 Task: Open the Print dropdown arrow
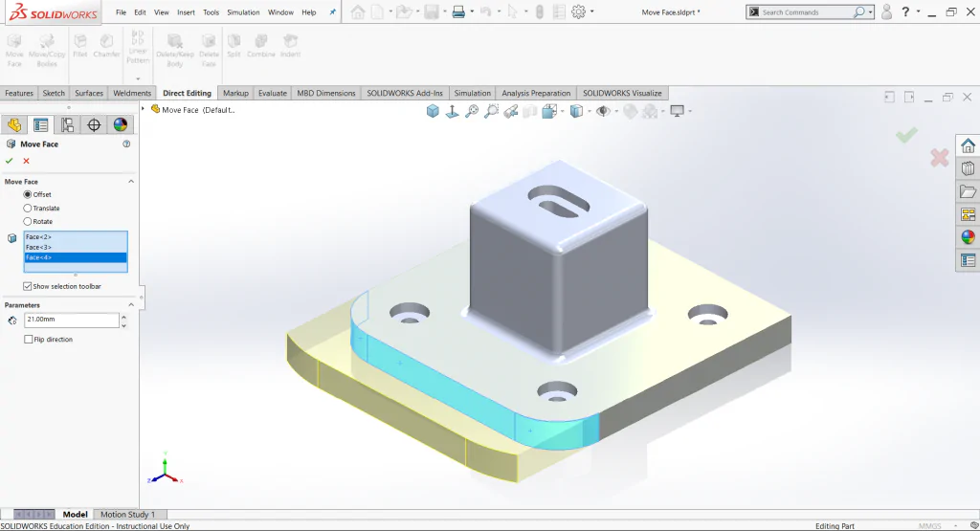pyautogui.click(x=472, y=11)
